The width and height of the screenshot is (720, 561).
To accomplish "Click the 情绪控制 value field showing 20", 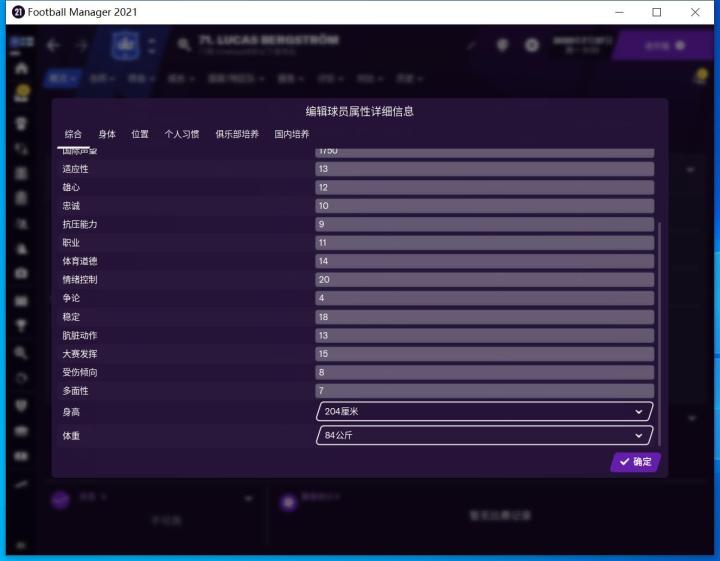I will coord(484,280).
